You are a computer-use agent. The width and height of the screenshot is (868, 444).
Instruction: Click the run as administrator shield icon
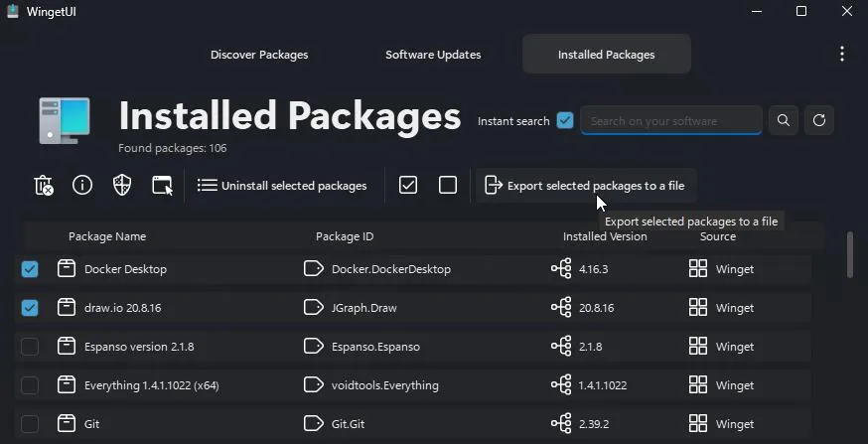122,186
